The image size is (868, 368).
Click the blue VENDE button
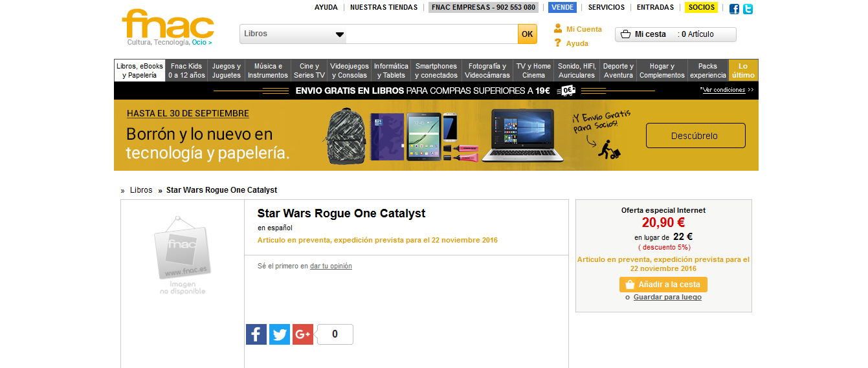pyautogui.click(x=562, y=7)
